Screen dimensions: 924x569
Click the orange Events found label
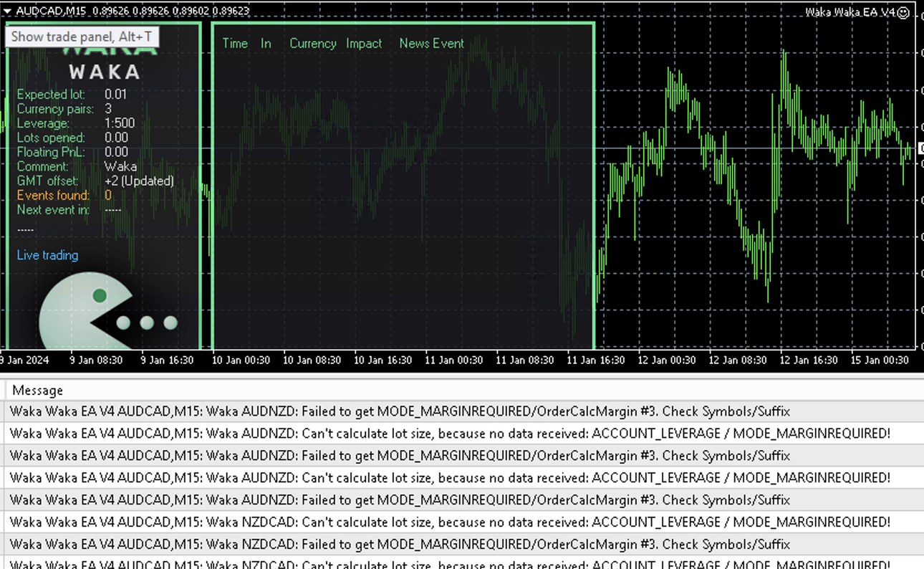click(x=53, y=195)
